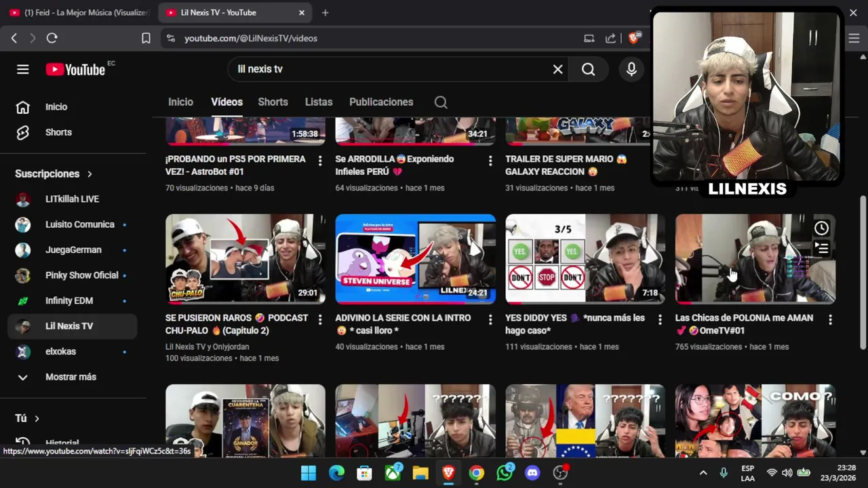Open Google Chrome from taskbar
This screenshot has width=868, height=488.
(477, 473)
